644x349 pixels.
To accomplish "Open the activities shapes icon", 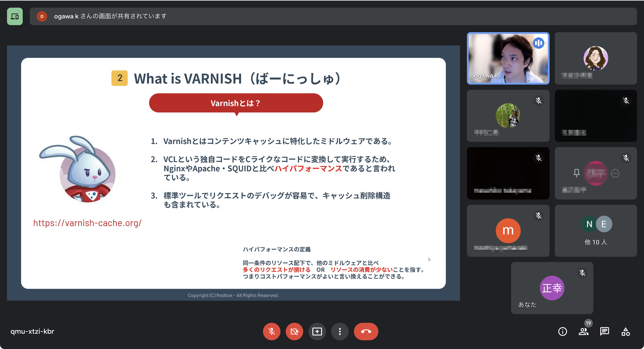I will click(x=625, y=332).
